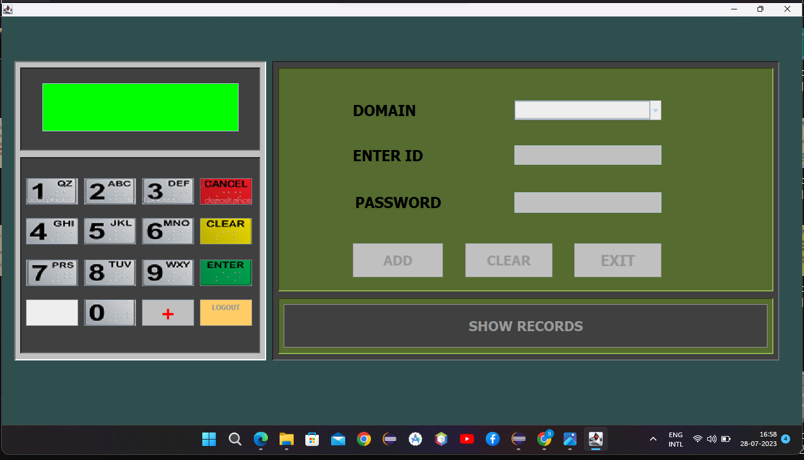Click the red plus keypad key
804x460 pixels.
click(x=168, y=312)
